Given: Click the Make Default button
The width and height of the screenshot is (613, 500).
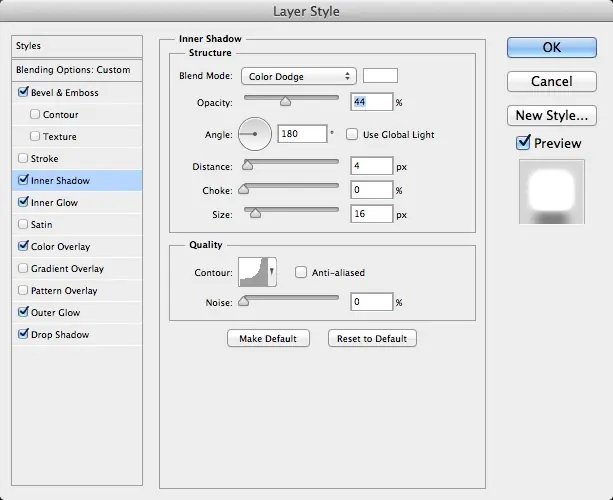Looking at the screenshot, I should (268, 338).
